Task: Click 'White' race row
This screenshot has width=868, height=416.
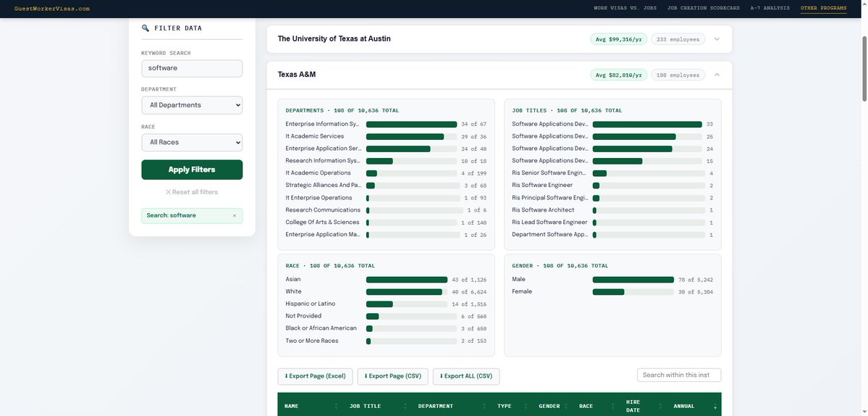Action: click(x=386, y=292)
